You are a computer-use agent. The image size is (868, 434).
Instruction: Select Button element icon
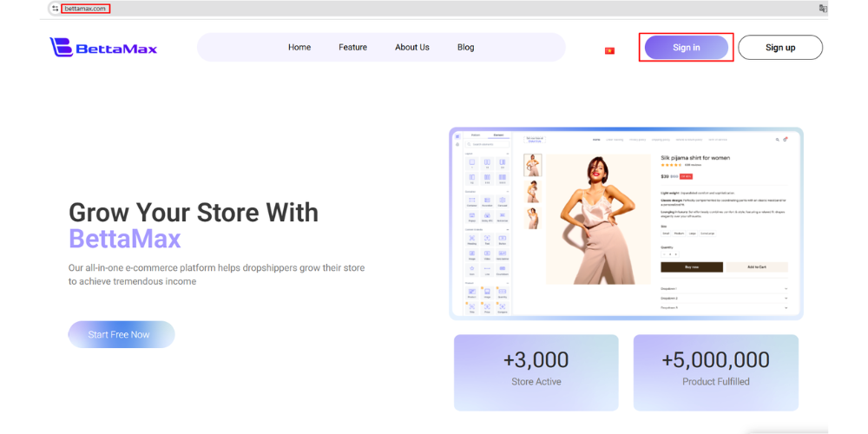point(502,240)
